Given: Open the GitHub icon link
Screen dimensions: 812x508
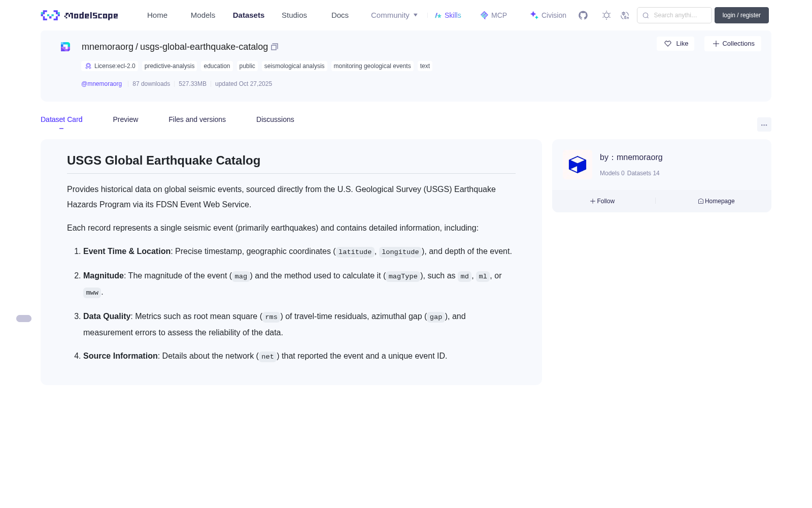Looking at the screenshot, I should click(x=583, y=15).
